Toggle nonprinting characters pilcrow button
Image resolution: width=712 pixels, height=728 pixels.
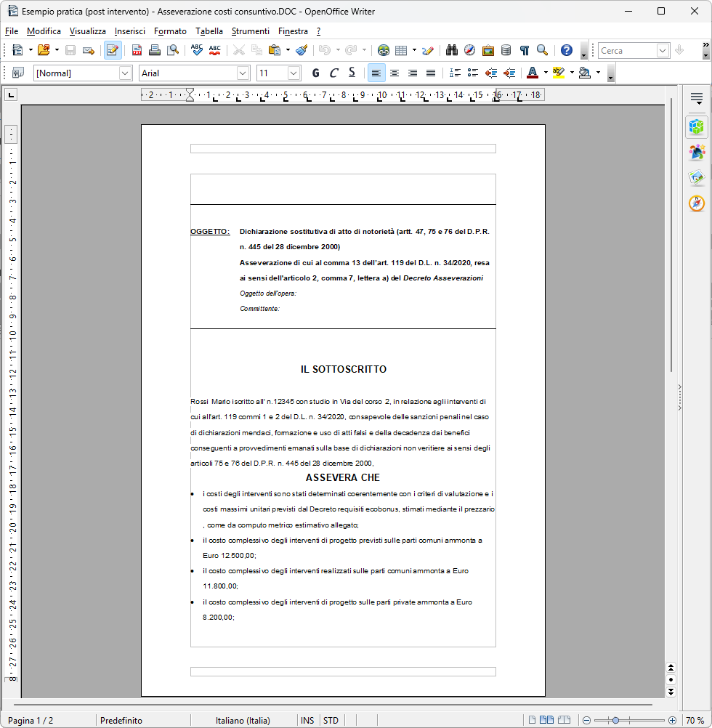[524, 50]
